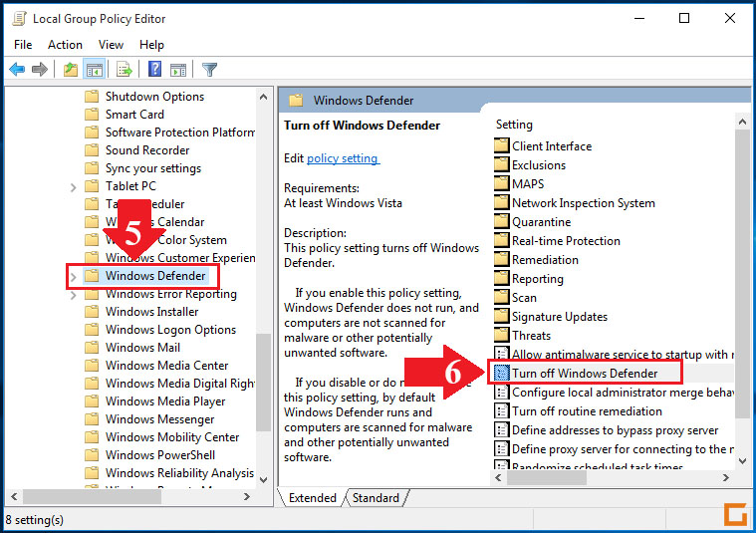756x533 pixels.
Task: Select Windows Mobility Center folder
Action: 162,437
